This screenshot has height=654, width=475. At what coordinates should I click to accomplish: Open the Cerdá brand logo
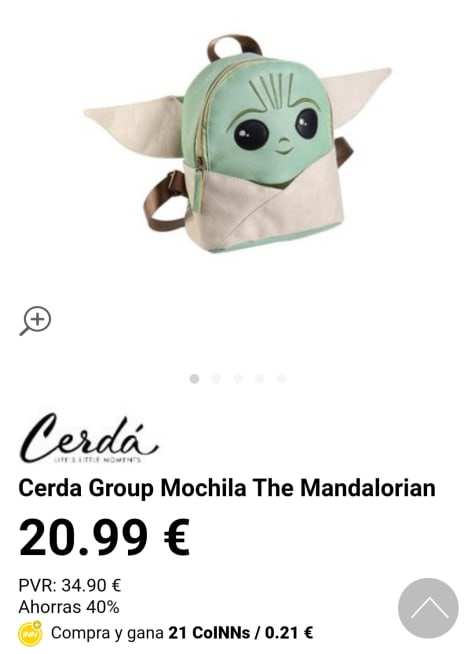coord(88,438)
